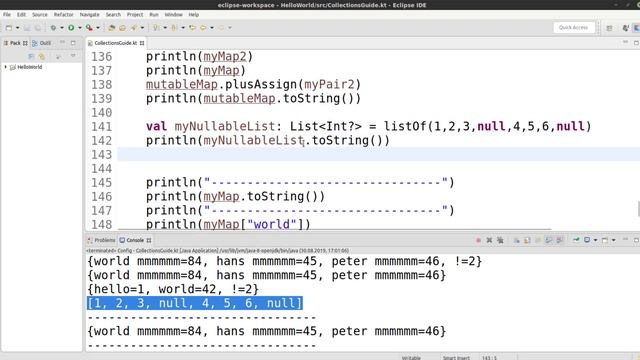Toggle Scroll Lock in console
The image size is (640, 360).
pyautogui.click(x=527, y=240)
